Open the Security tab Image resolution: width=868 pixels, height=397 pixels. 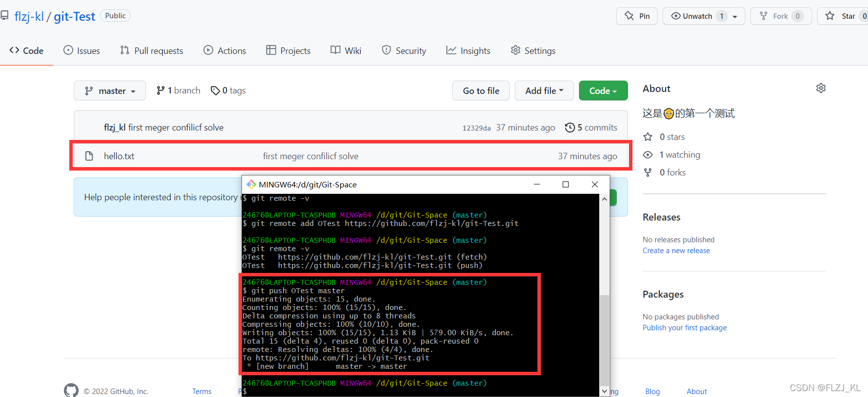404,50
